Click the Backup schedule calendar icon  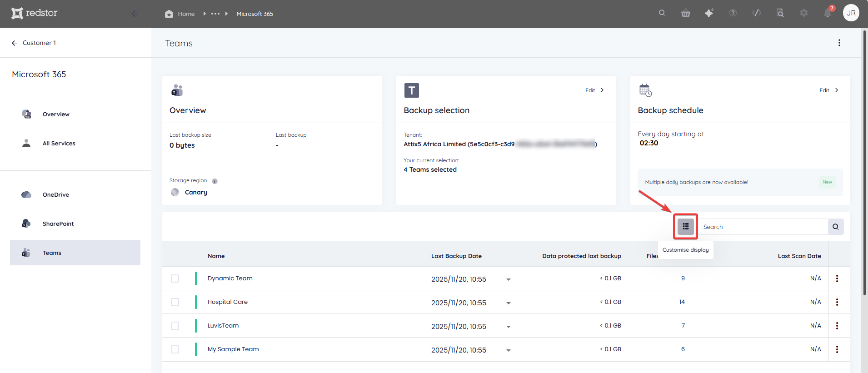(x=645, y=90)
